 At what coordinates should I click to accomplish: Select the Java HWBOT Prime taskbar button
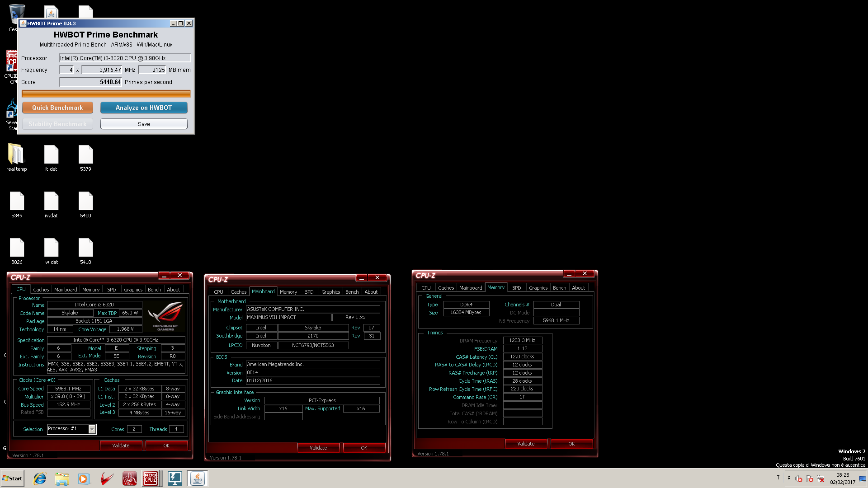point(197,479)
